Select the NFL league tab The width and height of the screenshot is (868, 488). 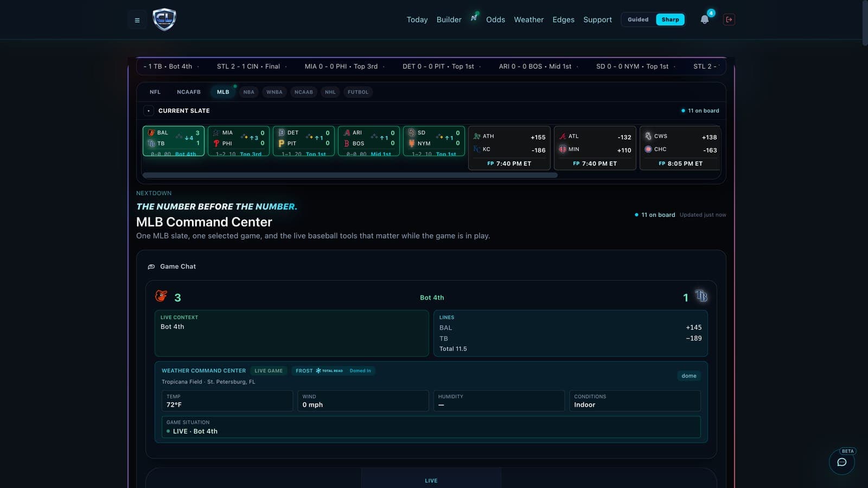(x=155, y=92)
